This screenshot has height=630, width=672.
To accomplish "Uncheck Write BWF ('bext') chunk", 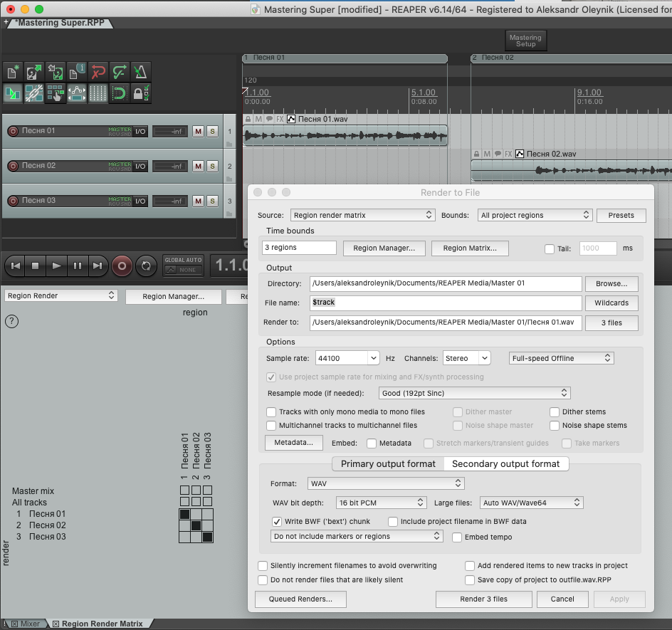I will tap(277, 522).
